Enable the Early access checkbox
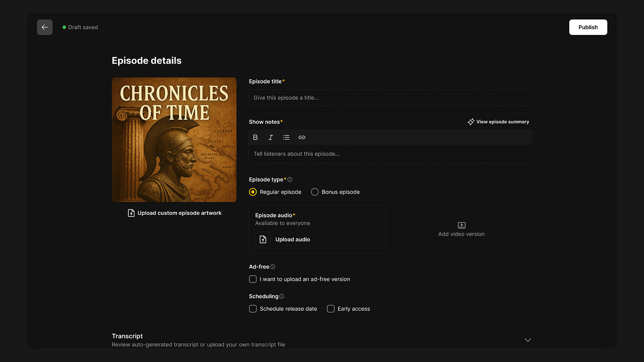 click(x=331, y=309)
